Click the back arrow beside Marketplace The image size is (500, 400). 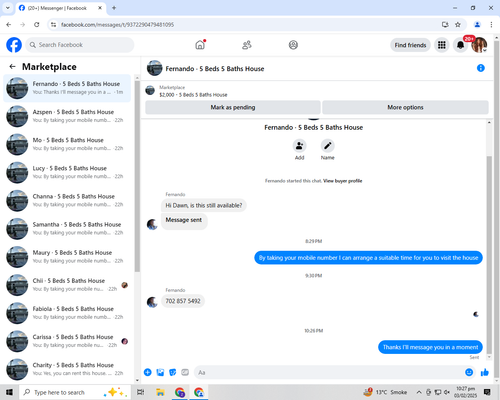(x=12, y=67)
